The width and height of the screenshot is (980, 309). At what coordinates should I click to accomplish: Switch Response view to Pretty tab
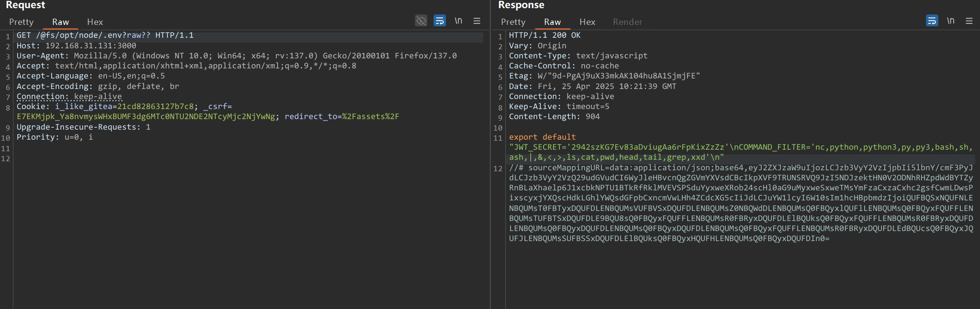pos(513,22)
